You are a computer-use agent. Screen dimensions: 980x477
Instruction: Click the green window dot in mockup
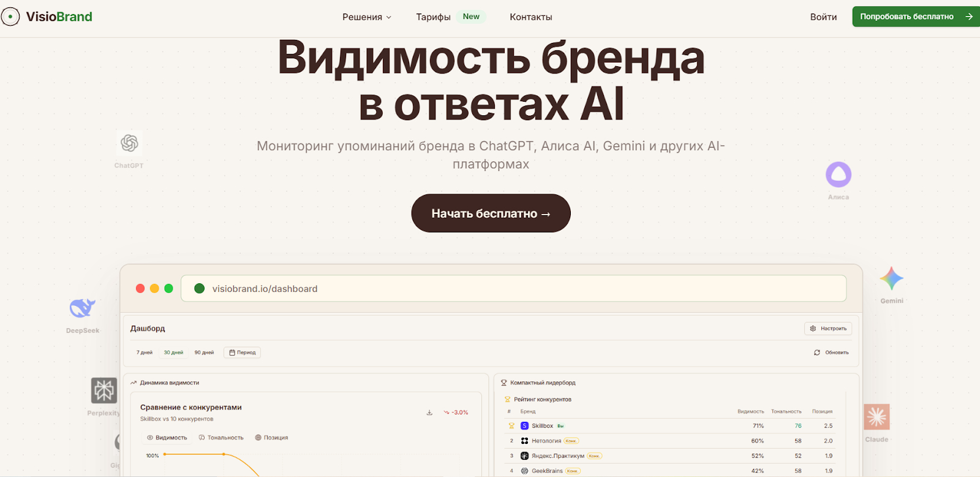click(168, 289)
